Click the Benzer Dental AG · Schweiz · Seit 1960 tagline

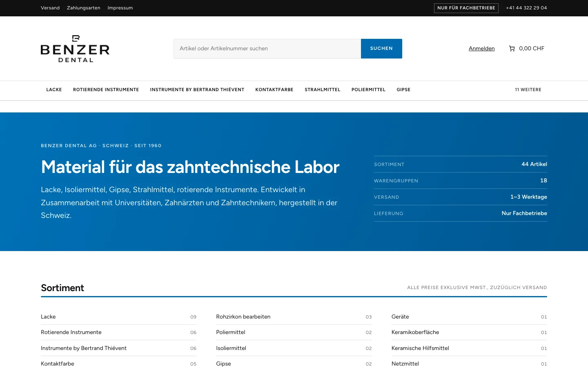[x=101, y=146]
